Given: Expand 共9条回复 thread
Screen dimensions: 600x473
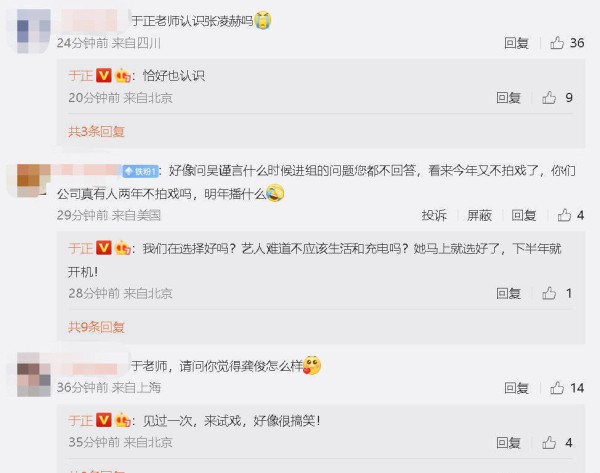Looking at the screenshot, I should point(96,327).
